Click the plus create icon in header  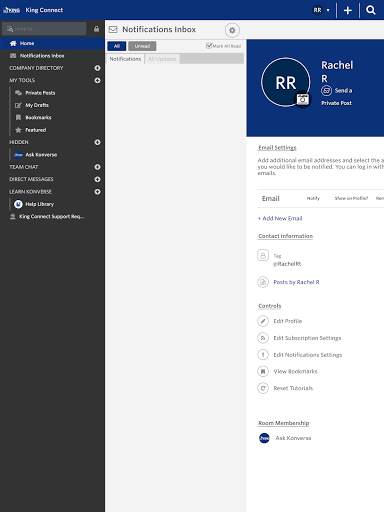[348, 10]
